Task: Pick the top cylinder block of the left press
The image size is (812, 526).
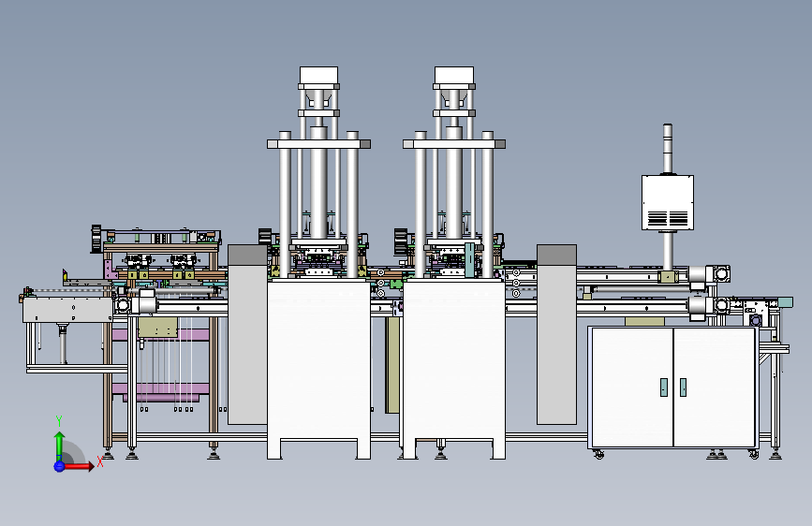Action: 318,75
